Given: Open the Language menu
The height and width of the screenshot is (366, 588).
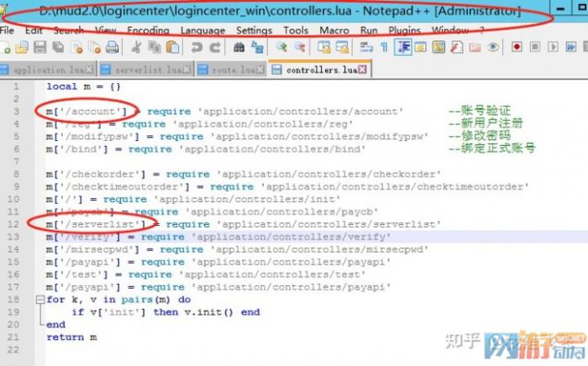Looking at the screenshot, I should coord(202,30).
